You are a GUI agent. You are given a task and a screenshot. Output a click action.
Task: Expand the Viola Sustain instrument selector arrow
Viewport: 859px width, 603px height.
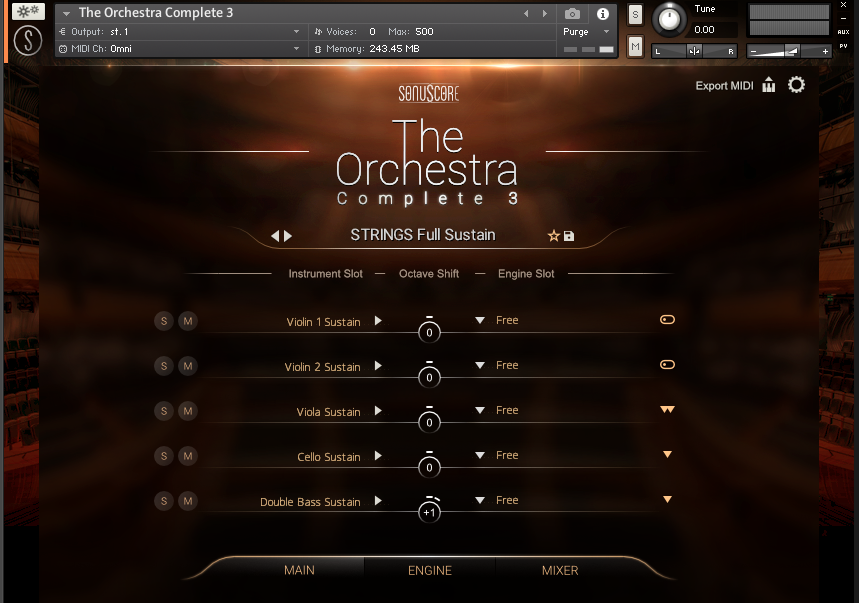(x=378, y=411)
